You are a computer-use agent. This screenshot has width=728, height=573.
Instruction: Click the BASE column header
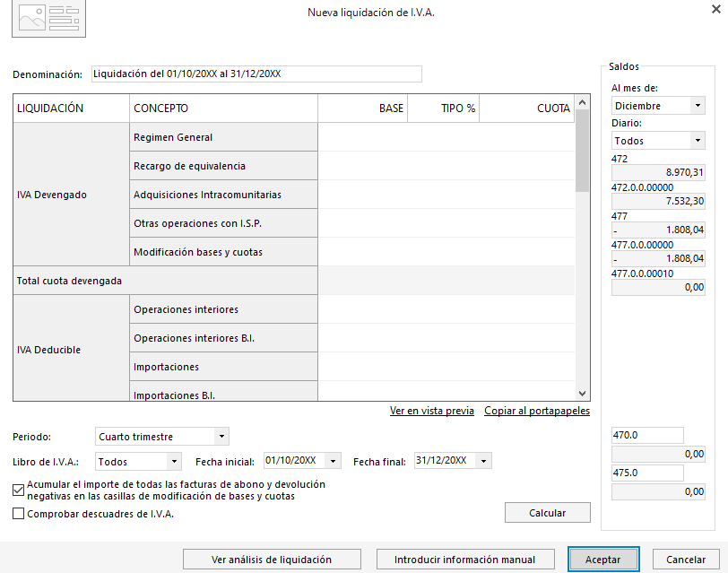click(x=362, y=109)
